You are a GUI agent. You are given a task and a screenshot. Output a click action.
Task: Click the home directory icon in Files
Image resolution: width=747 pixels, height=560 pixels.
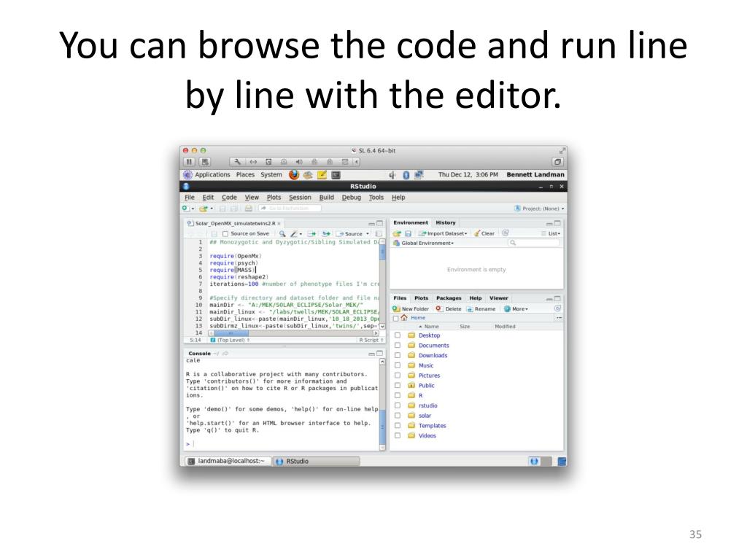(404, 318)
